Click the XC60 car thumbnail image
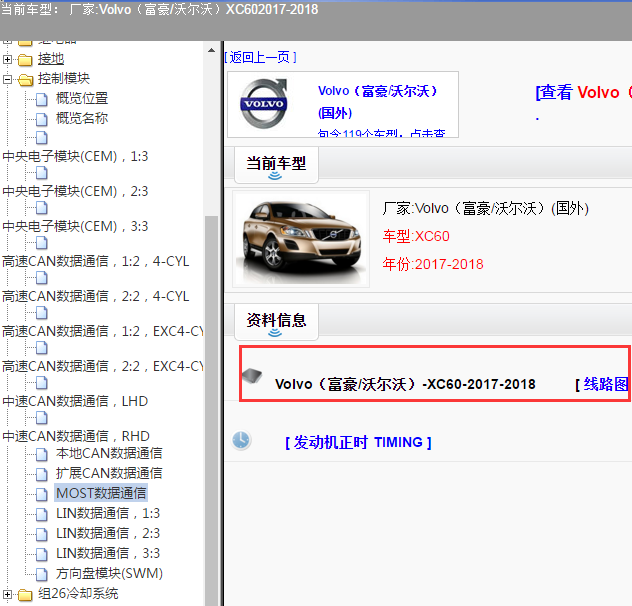The width and height of the screenshot is (632, 606). (x=301, y=239)
